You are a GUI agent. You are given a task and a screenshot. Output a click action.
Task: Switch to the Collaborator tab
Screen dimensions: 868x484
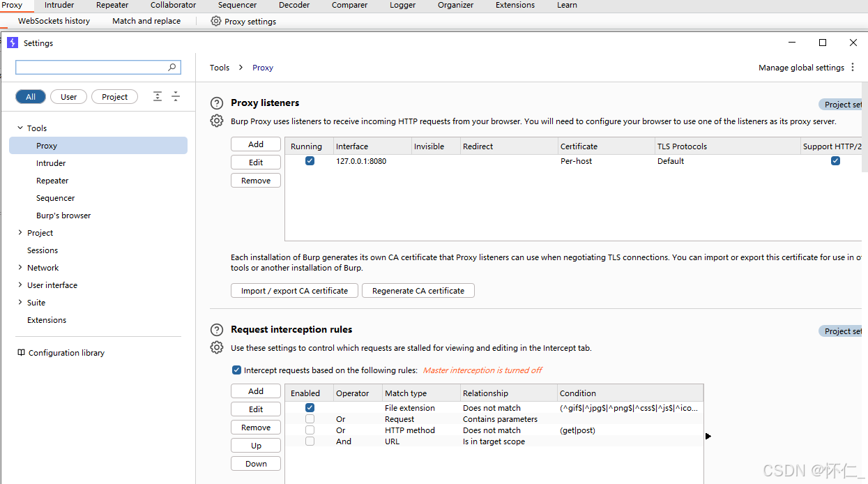tap(173, 5)
